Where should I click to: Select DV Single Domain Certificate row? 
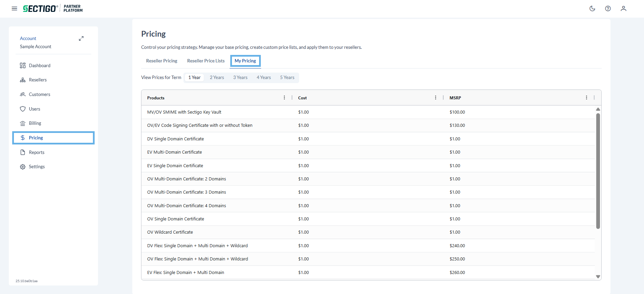tap(368, 139)
